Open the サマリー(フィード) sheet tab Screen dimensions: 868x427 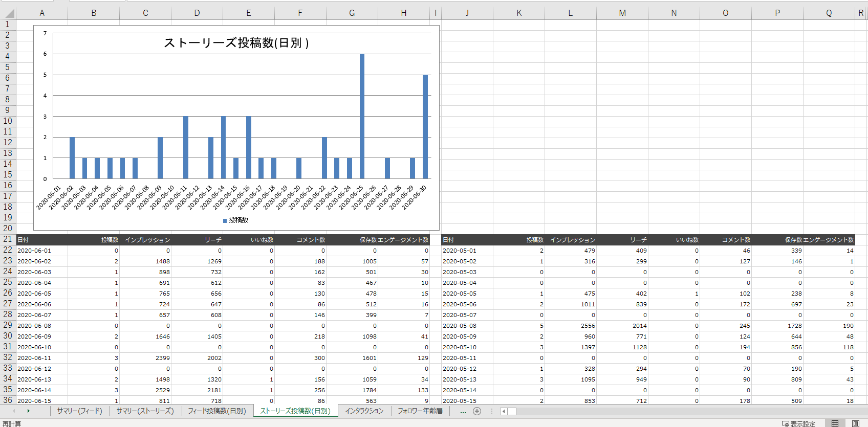[x=79, y=411]
